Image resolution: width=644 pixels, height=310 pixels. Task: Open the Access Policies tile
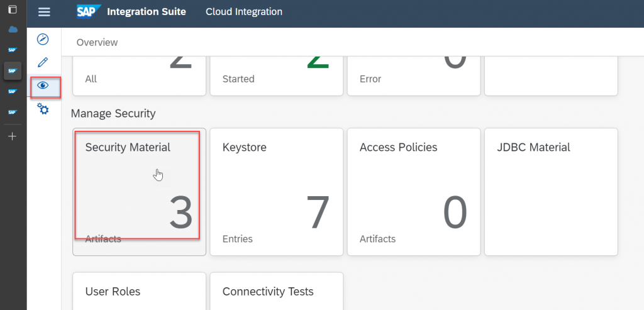[x=414, y=192]
